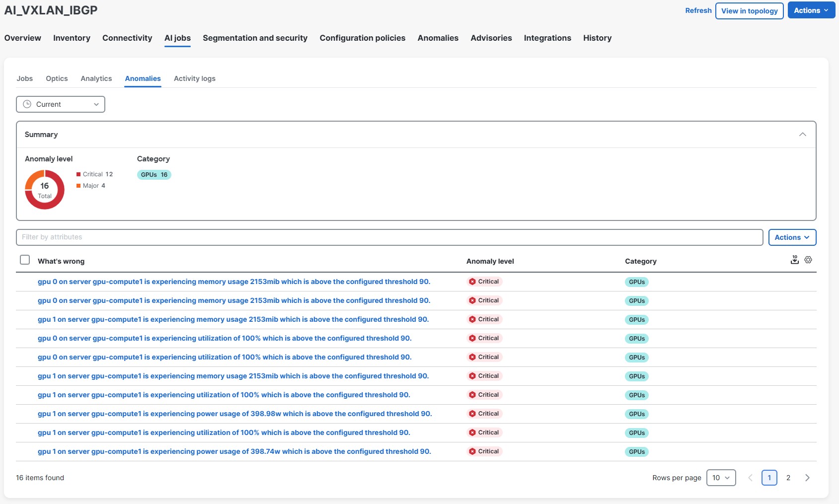
Task: Click the View in topology button
Action: point(749,11)
